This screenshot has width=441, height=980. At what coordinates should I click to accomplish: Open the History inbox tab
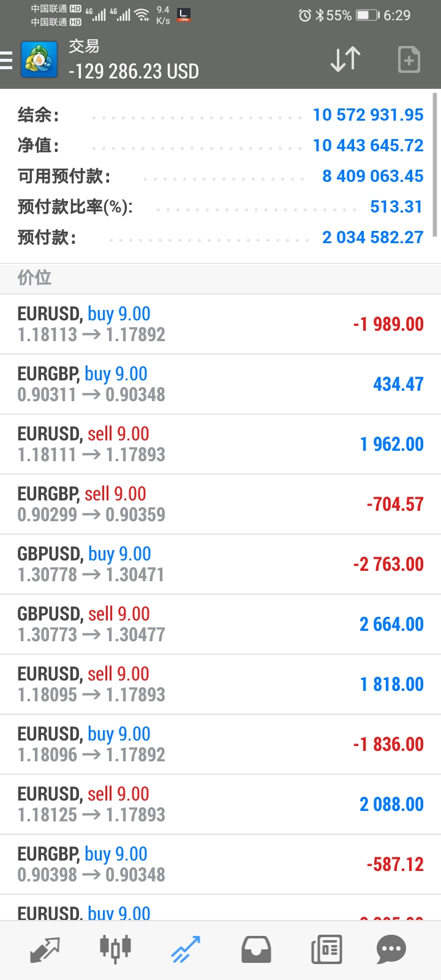point(256,949)
